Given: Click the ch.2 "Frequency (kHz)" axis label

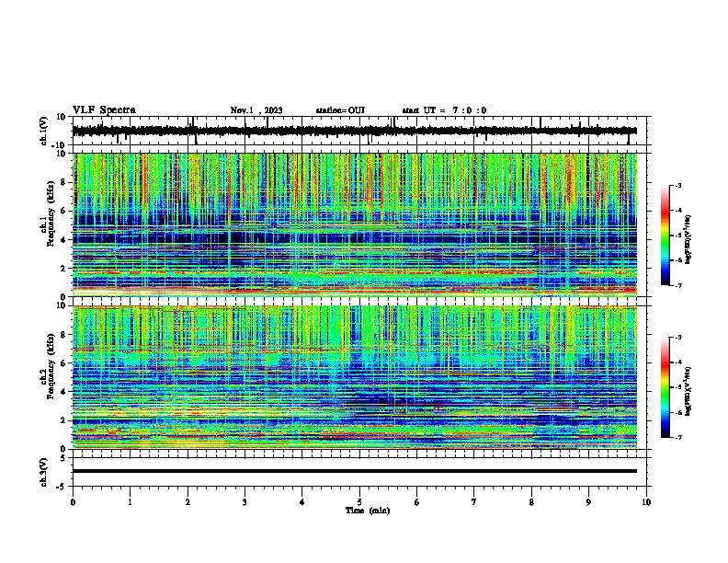Looking at the screenshot, I should click(x=51, y=366).
